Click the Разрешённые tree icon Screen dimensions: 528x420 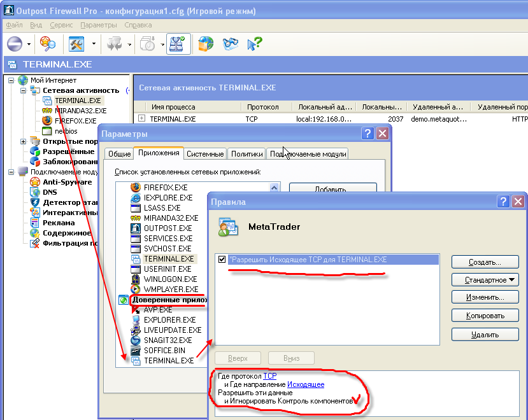point(35,151)
